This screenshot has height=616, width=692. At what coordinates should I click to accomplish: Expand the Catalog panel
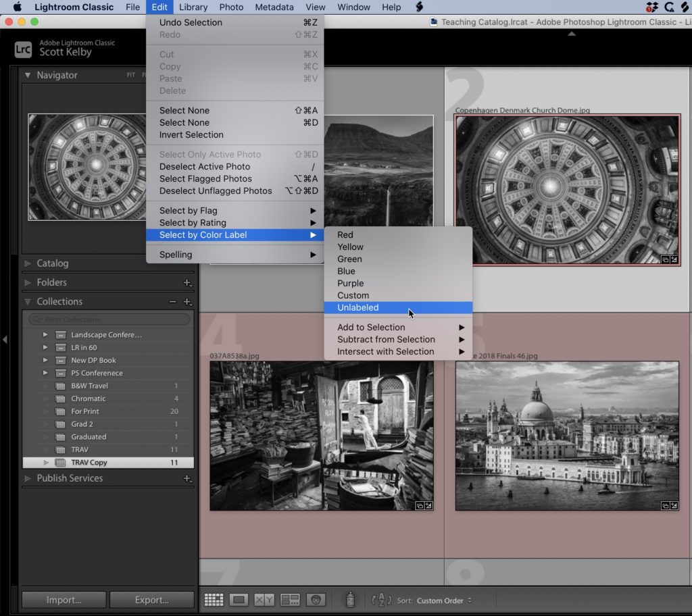pos(28,263)
